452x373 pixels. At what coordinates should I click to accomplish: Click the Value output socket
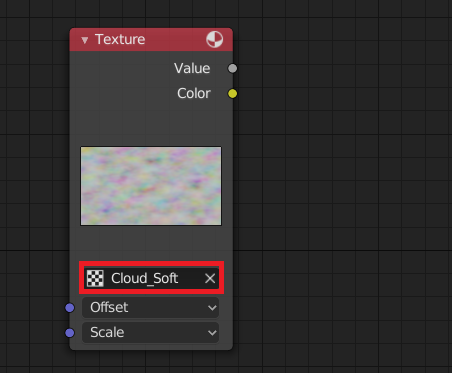point(232,68)
